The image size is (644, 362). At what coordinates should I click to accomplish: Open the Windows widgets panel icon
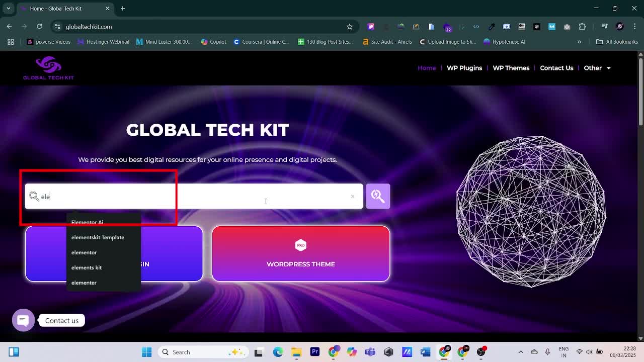[x=14, y=352]
